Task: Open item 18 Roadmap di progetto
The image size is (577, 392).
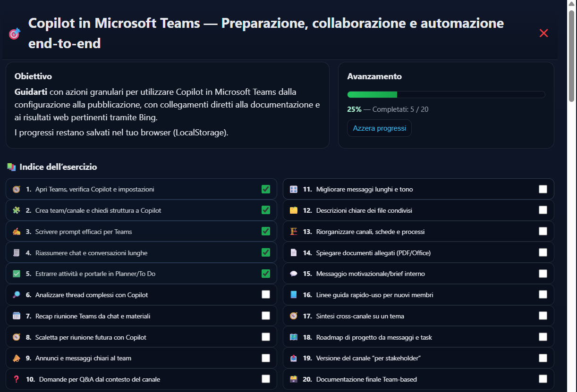Action: pyautogui.click(x=418, y=337)
